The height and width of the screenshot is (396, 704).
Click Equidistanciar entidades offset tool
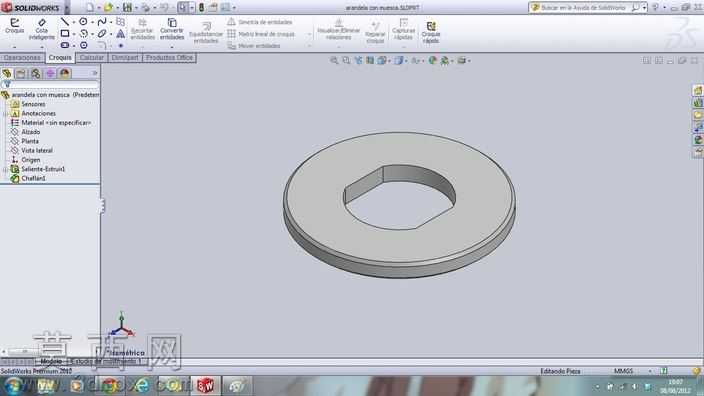(206, 32)
